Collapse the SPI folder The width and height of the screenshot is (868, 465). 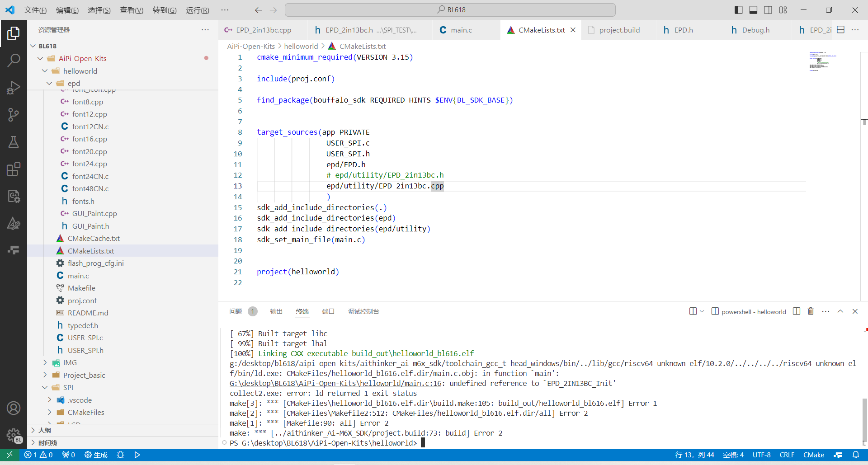click(x=45, y=387)
